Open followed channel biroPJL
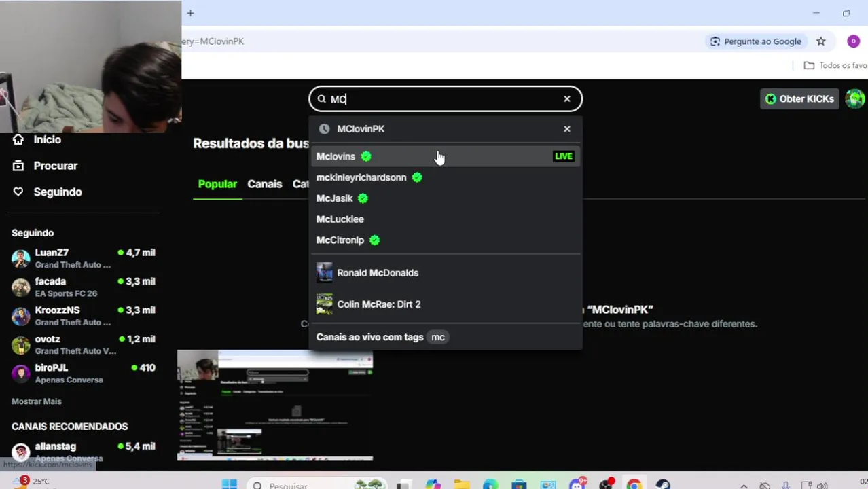868x489 pixels. click(84, 374)
